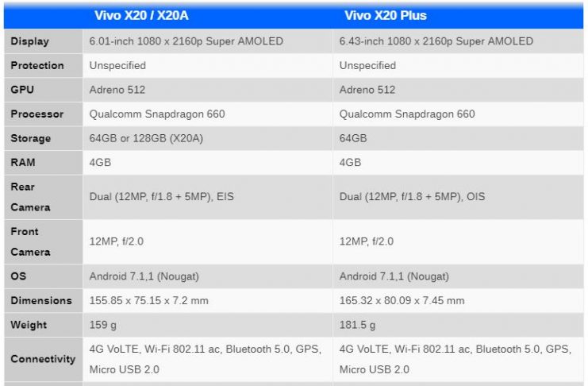Select the Front Camera row label
The height and width of the screenshot is (386, 588).
pyautogui.click(x=30, y=241)
